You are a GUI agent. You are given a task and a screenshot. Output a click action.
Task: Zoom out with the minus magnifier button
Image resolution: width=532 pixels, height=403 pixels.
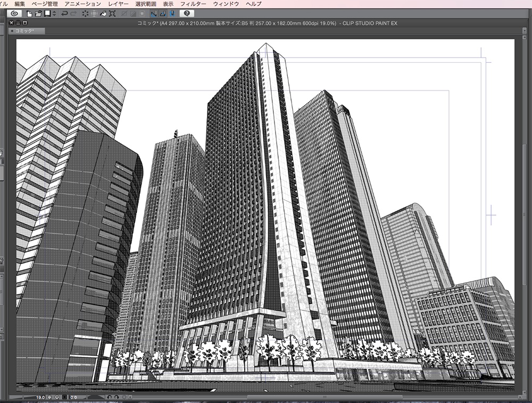pyautogui.click(x=49, y=396)
